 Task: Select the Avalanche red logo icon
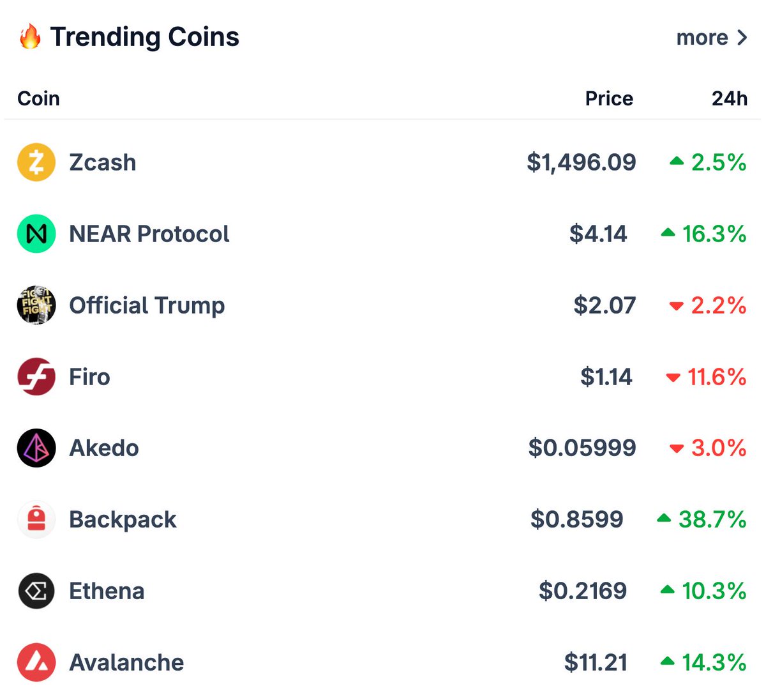point(36,662)
